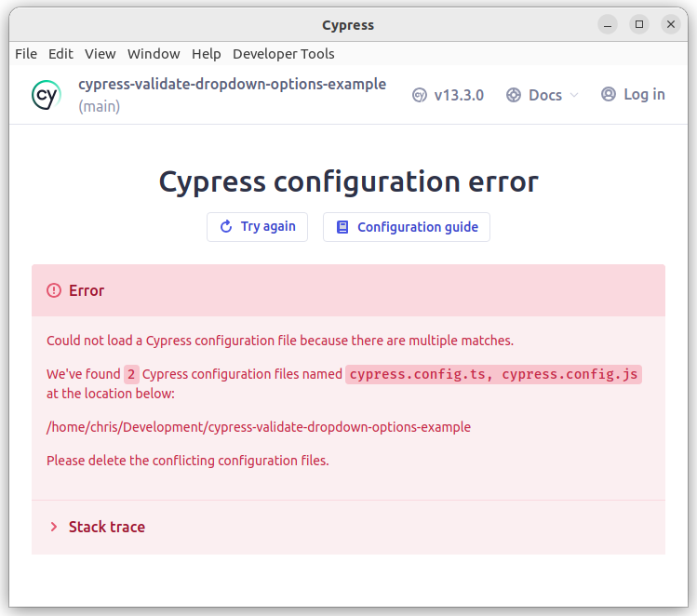Click the Cypress logo in the header
The width and height of the screenshot is (697, 616).
[x=47, y=95]
